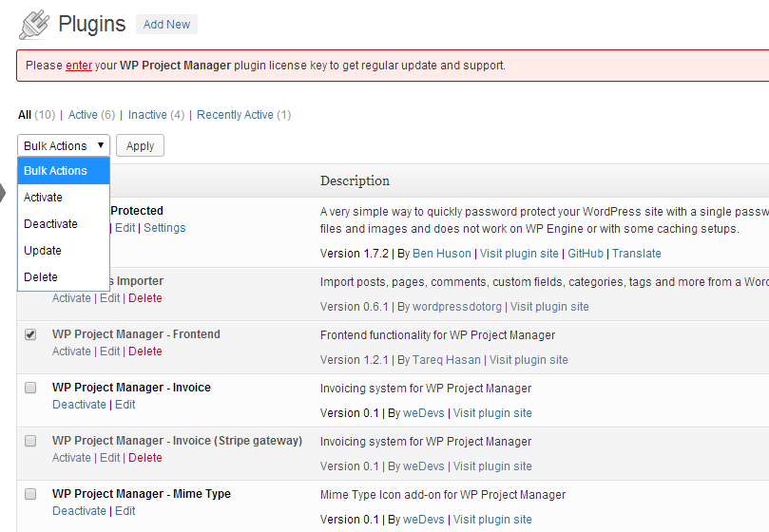Viewport: 769px width, 532px height.
Task: Check WP Project Manager - Invoice checkbox
Action: [30, 388]
